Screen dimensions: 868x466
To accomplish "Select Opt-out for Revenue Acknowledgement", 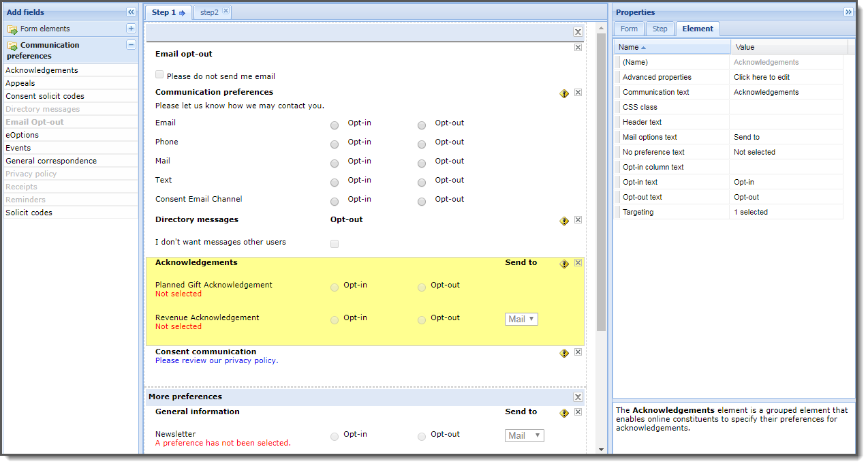I will point(422,320).
